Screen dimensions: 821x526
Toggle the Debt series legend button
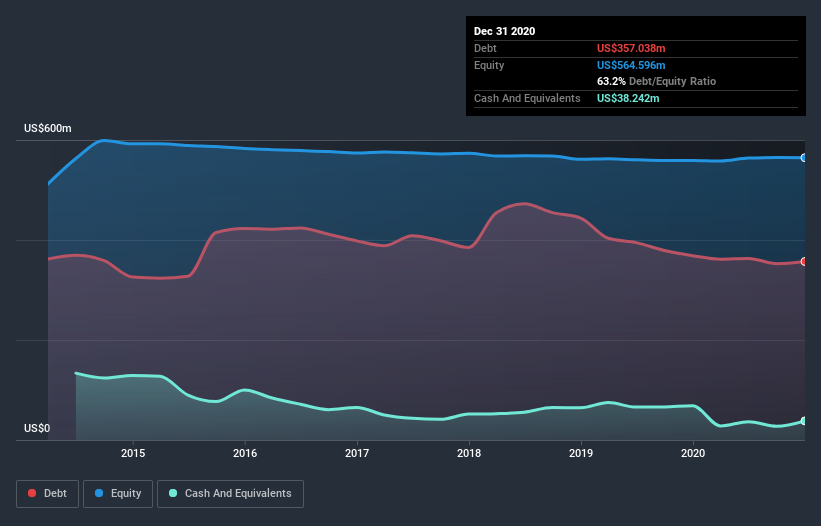click(48, 494)
